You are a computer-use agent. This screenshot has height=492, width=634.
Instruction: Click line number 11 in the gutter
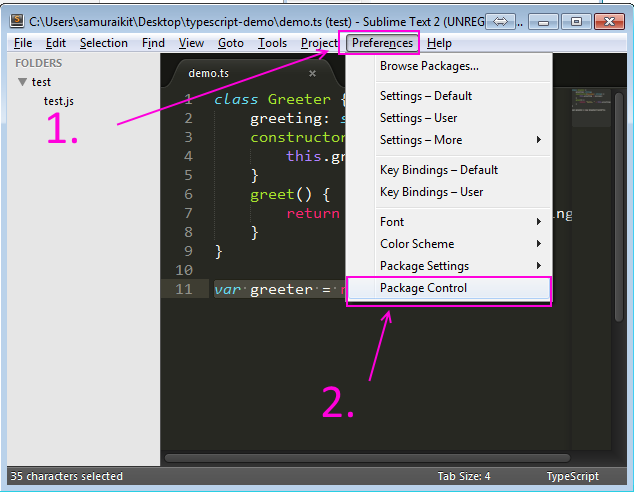pos(184,289)
